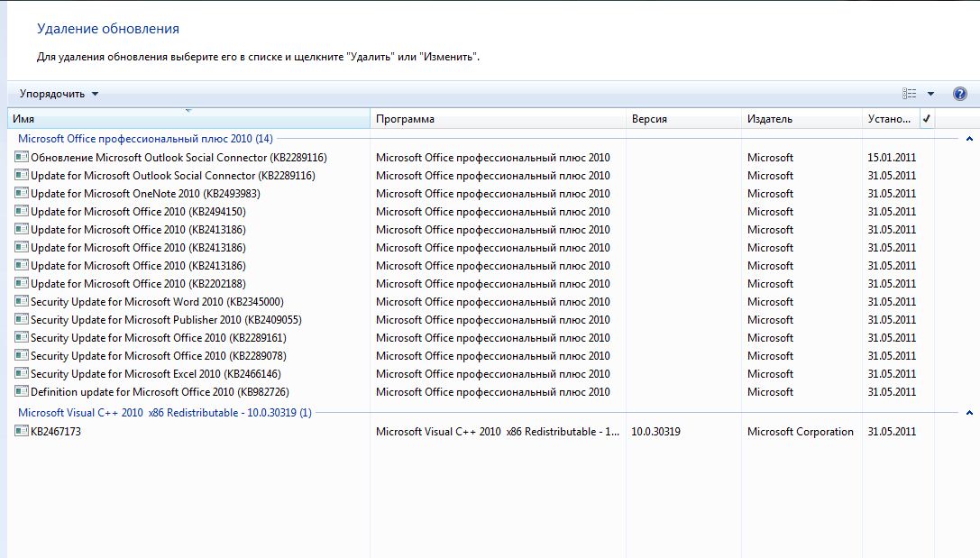Click publisher Microsoft Corporation cell

[x=800, y=431]
